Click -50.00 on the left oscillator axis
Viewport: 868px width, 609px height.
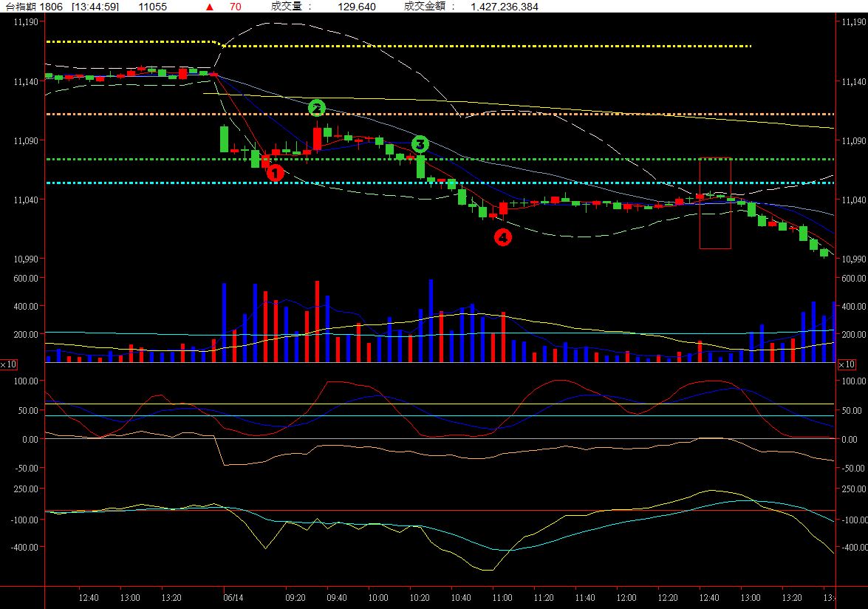coord(26,468)
